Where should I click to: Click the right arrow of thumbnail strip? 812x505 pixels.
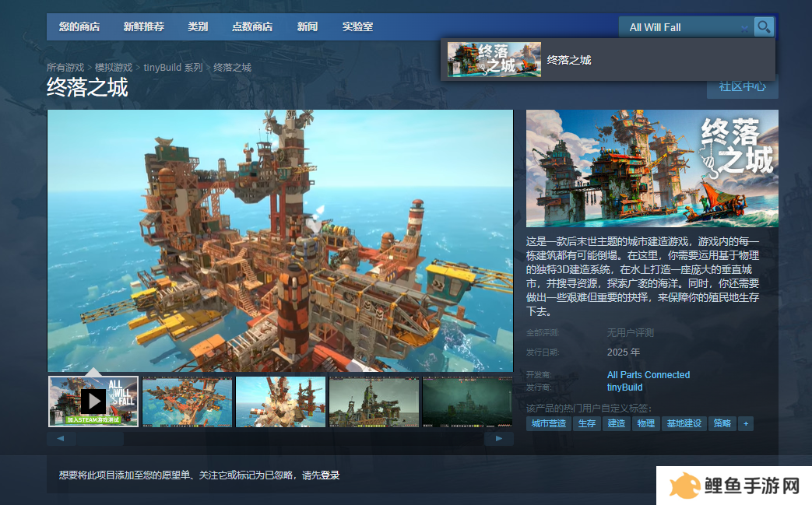(499, 439)
